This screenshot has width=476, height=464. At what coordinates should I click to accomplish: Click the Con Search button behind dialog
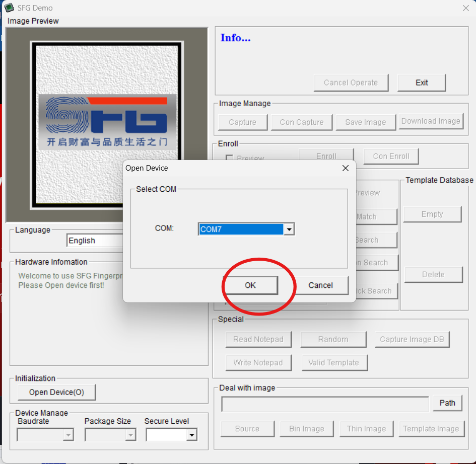pyautogui.click(x=377, y=263)
